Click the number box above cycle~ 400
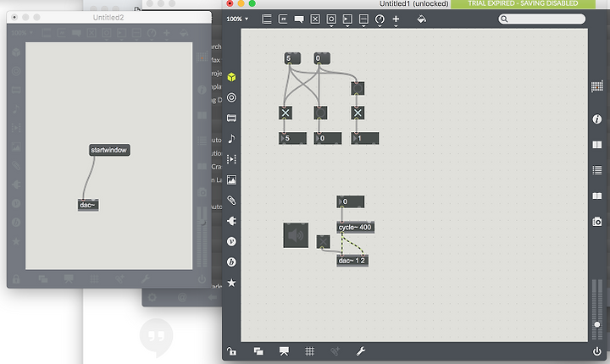Screen dimensions: 610x364 coord(351,201)
